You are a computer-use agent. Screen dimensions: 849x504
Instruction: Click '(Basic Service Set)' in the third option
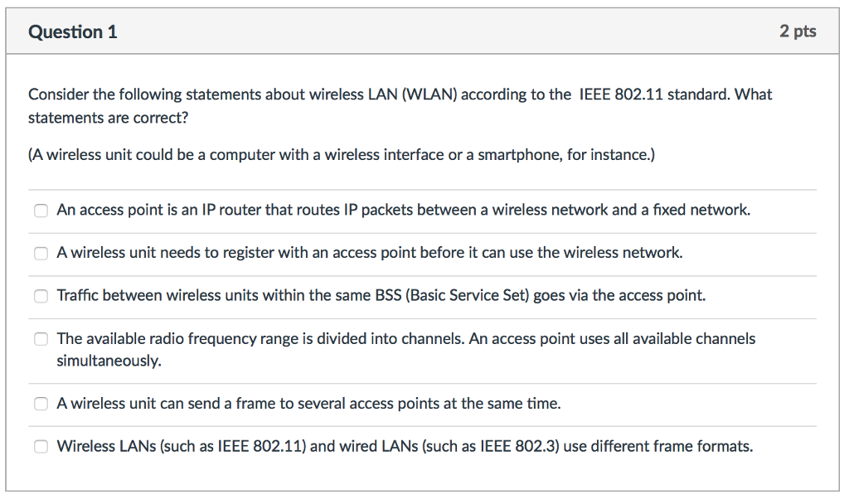click(468, 296)
